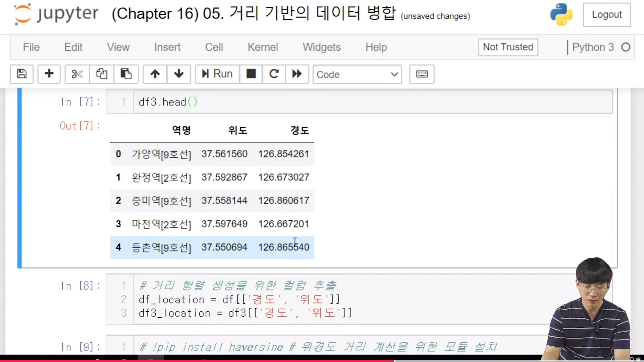
Task: Copy selected cells icon
Action: (x=102, y=74)
